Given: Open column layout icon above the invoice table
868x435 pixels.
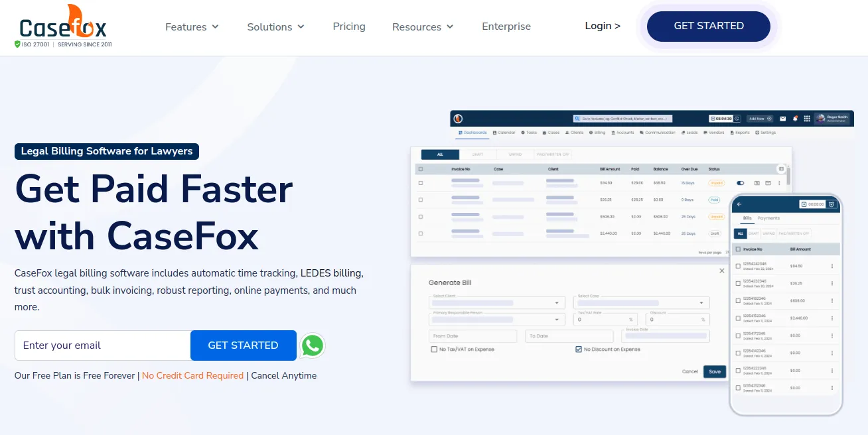Looking at the screenshot, I should [781, 168].
